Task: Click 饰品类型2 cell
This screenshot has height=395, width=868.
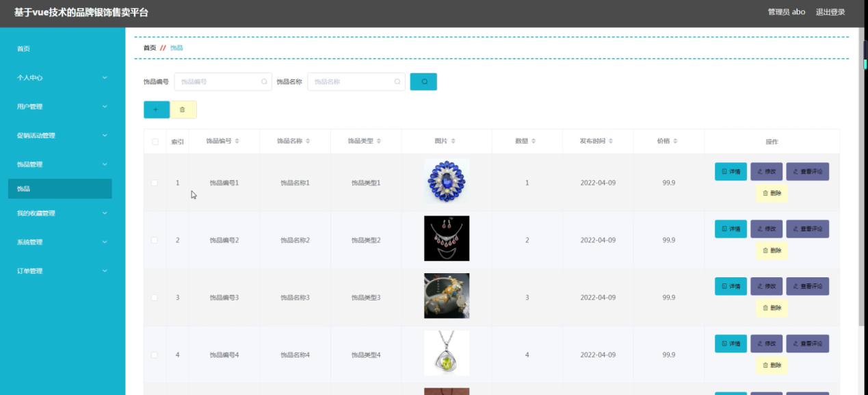Action: tap(366, 240)
